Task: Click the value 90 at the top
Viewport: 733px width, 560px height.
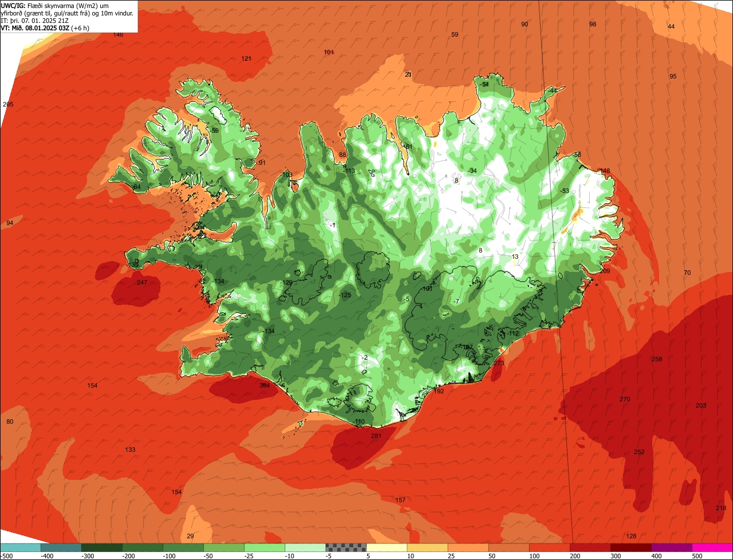Action: (x=525, y=24)
